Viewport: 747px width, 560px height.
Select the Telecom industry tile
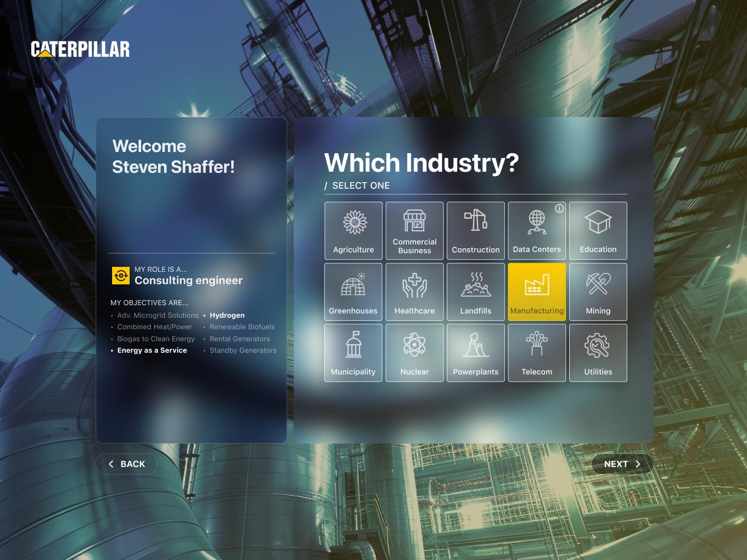click(x=537, y=353)
